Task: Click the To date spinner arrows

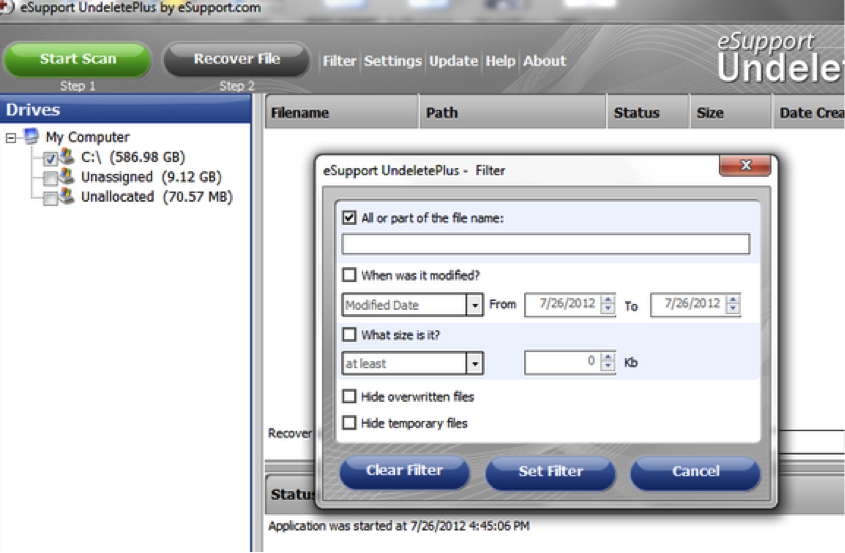Action: tap(733, 305)
